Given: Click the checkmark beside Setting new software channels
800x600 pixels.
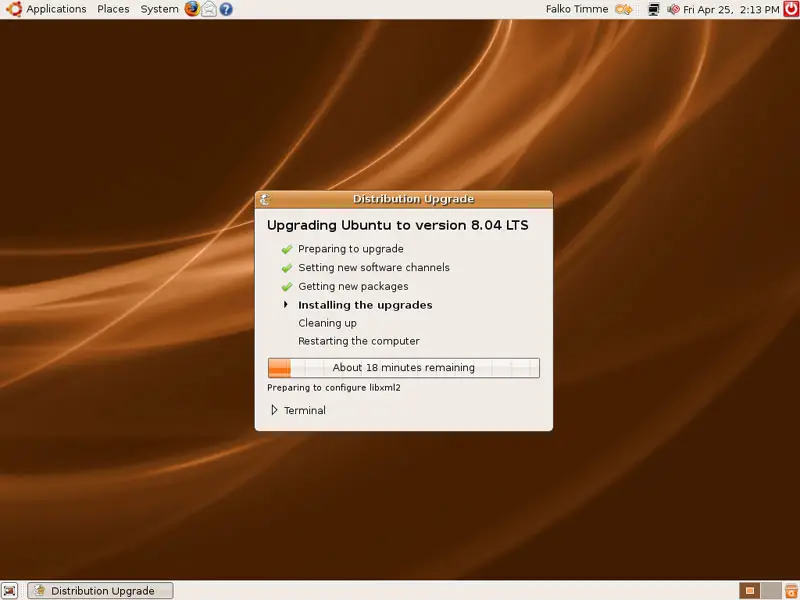Looking at the screenshot, I should pyautogui.click(x=287, y=268).
